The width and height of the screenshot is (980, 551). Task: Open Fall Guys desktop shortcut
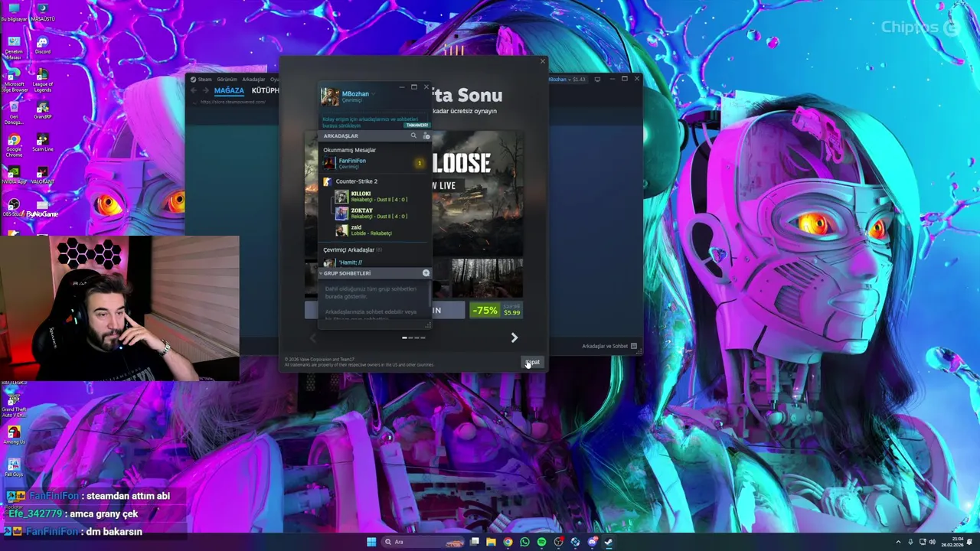13,468
